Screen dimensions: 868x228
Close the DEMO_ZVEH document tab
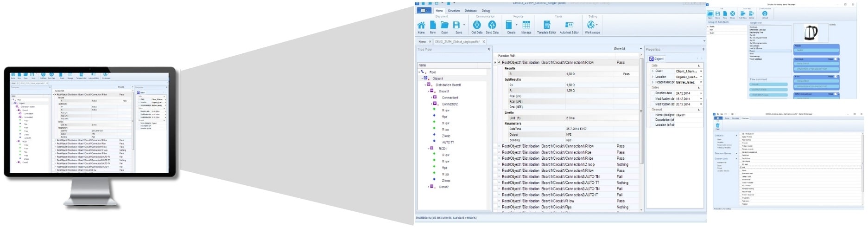(x=484, y=42)
